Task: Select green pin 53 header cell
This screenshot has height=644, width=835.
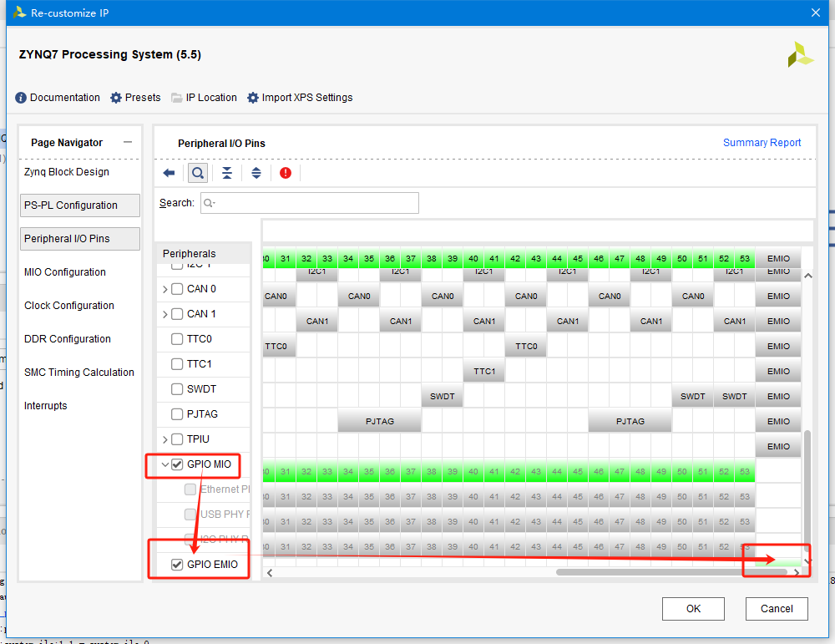Action: pos(745,258)
